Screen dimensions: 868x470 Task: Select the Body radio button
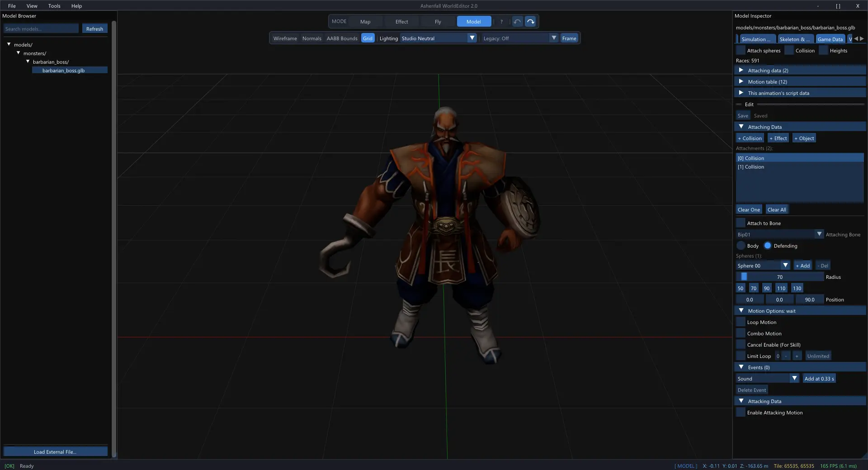(x=741, y=245)
